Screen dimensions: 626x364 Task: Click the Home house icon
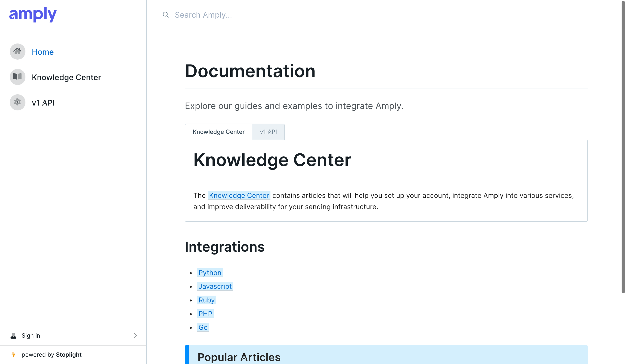click(17, 52)
